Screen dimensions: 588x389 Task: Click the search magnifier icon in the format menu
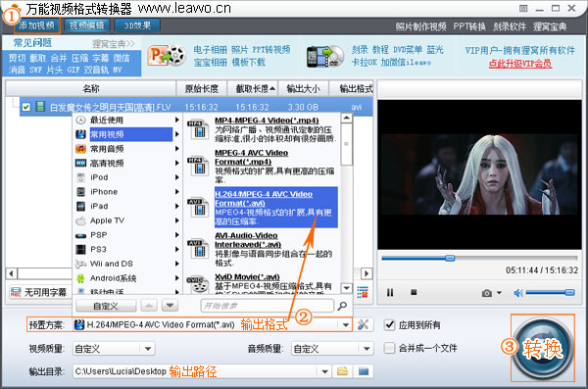(342, 306)
